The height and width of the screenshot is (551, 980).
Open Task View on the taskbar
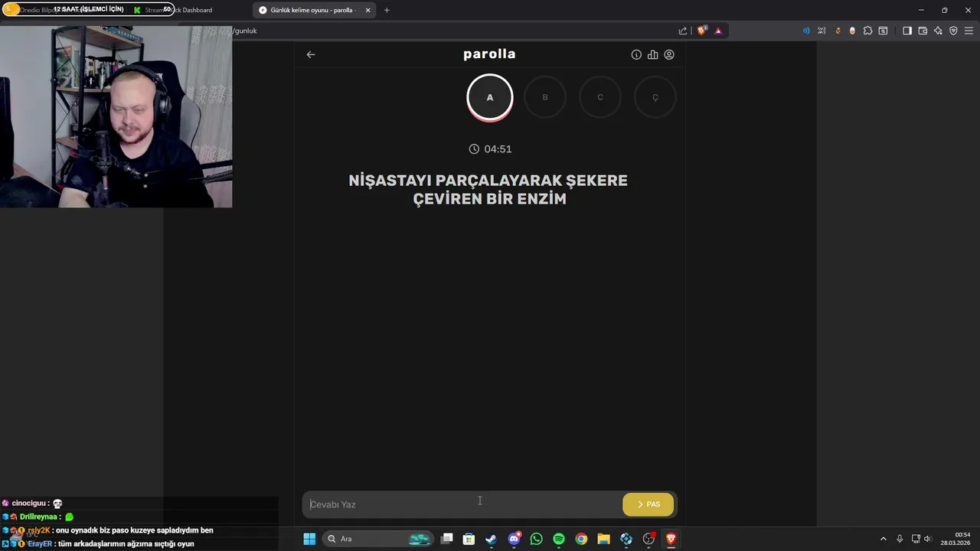[446, 539]
